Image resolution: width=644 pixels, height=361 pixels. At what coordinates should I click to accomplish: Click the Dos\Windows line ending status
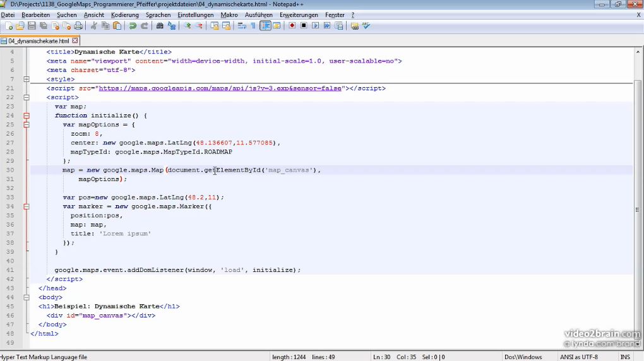(x=523, y=357)
